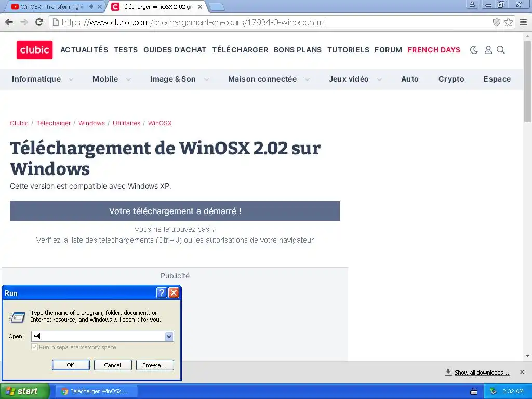Click Show all downloads link
532x399 pixels.
(x=482, y=372)
